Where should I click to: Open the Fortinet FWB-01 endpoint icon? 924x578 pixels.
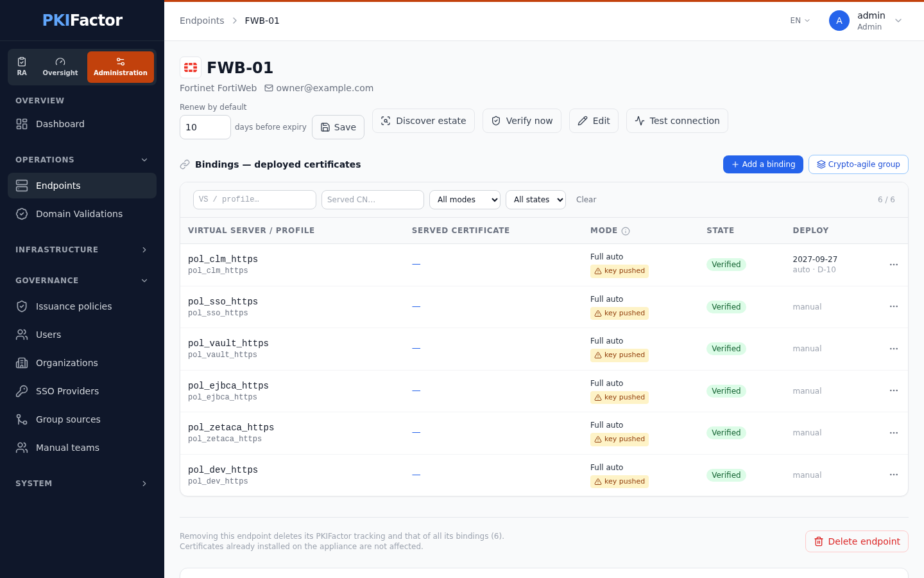point(191,67)
